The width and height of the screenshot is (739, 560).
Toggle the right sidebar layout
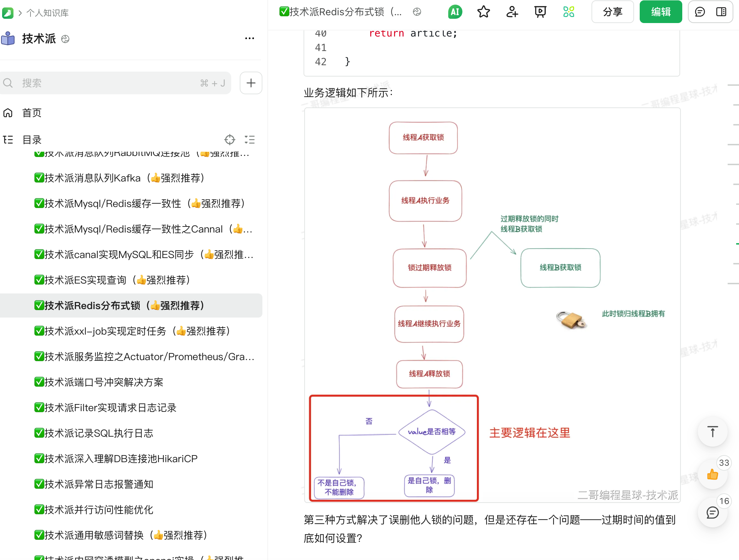(x=721, y=12)
